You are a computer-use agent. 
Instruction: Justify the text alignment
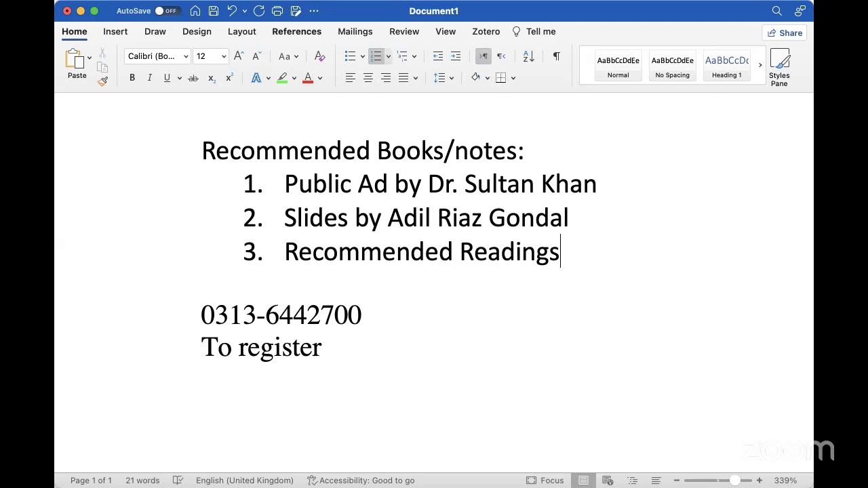click(x=403, y=78)
